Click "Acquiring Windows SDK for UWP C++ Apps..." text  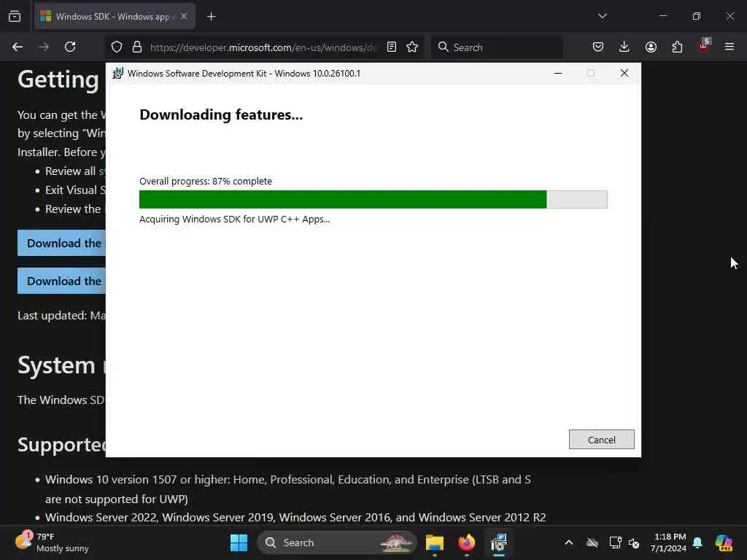tap(234, 219)
